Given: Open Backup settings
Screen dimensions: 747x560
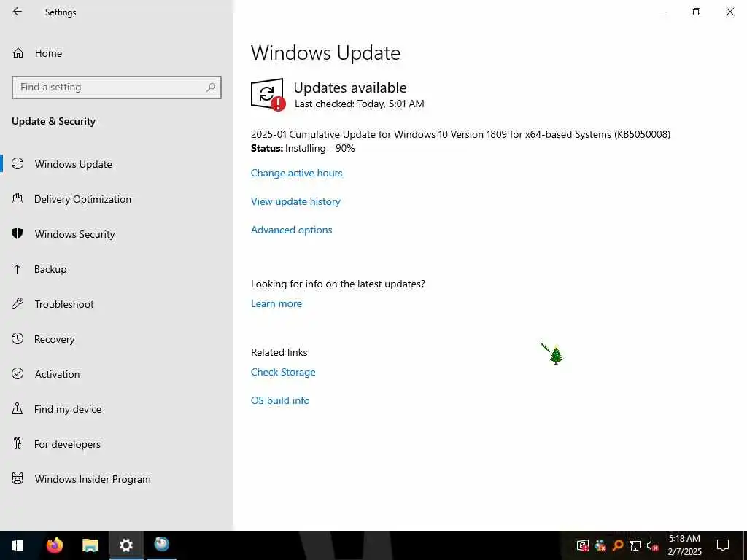Looking at the screenshot, I should (x=117, y=269).
